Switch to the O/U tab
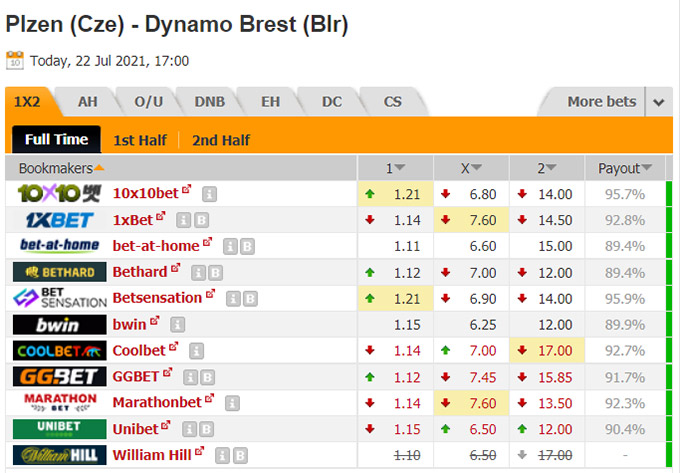The height and width of the screenshot is (473, 680). pos(148,102)
